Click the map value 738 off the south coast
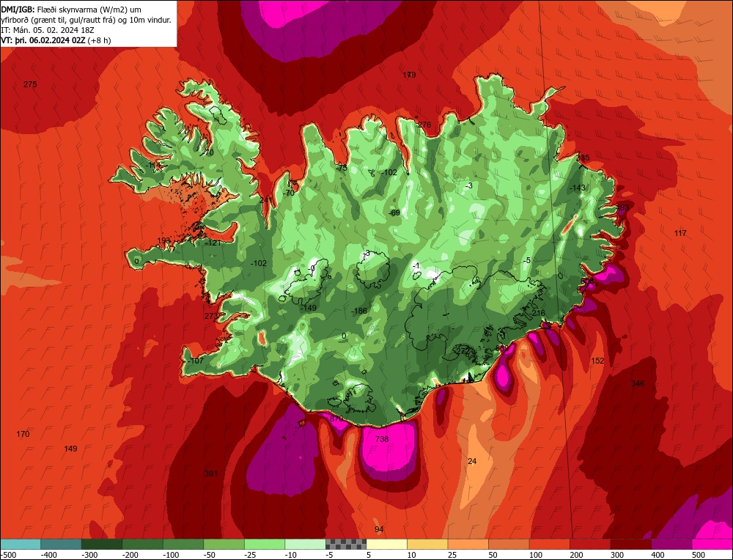The height and width of the screenshot is (560, 733). click(382, 439)
